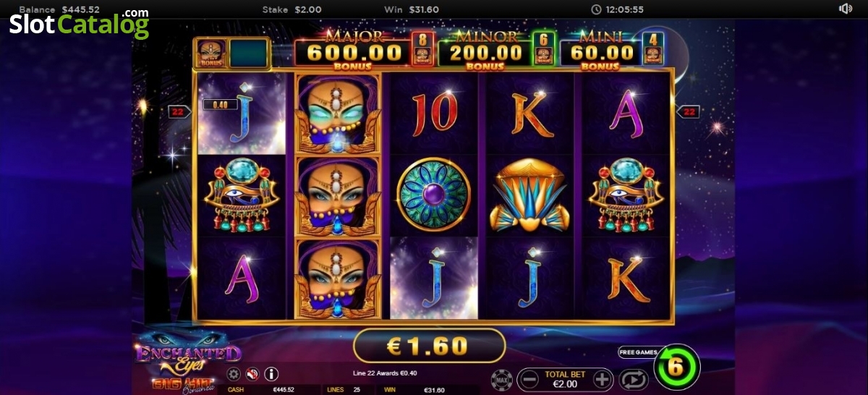Mute game sounds with crossed speaker icon
The image size is (868, 395).
pyautogui.click(x=252, y=374)
